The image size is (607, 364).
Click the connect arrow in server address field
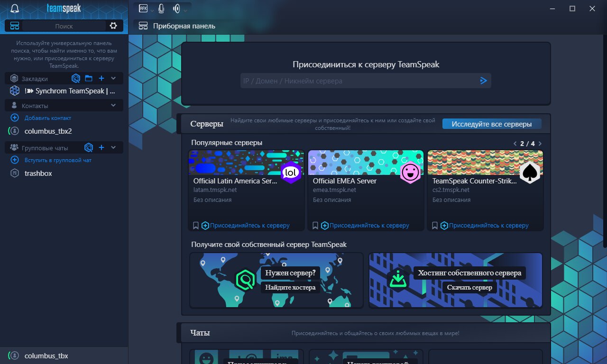point(484,81)
